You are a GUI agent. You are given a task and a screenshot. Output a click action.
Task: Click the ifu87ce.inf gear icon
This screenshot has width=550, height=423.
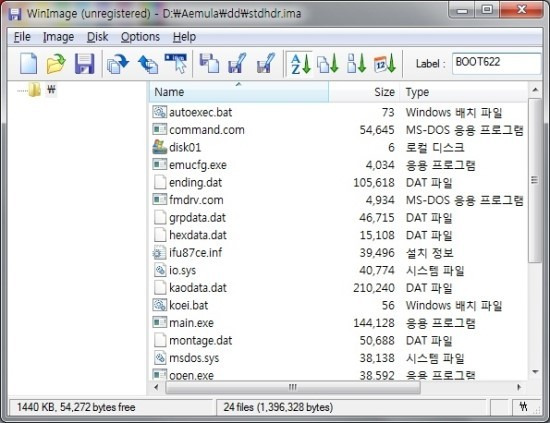(159, 253)
